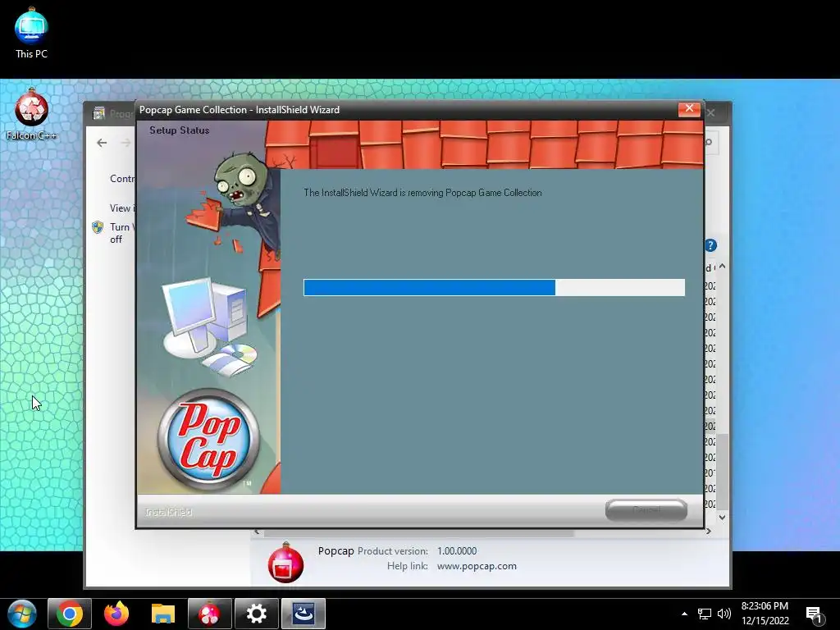Image resolution: width=840 pixels, height=630 pixels.
Task: Click the date 12/15/2022 in taskbar
Action: [x=765, y=621]
